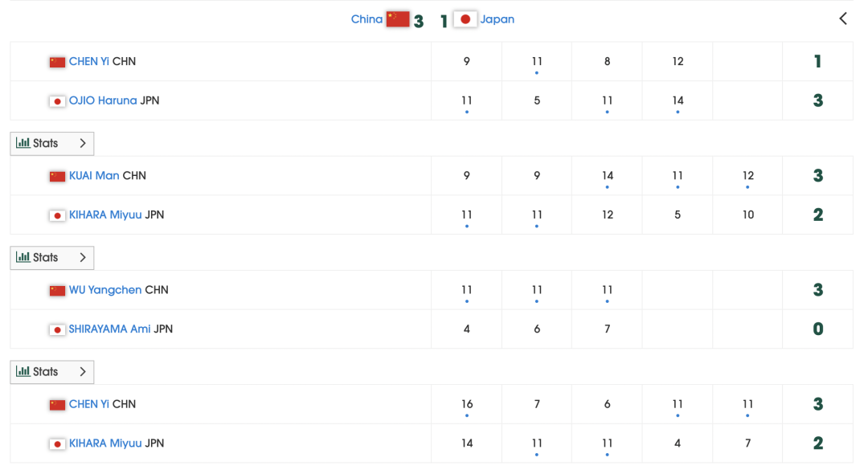Viewport: 868px width, 470px height.
Task: Click bar chart icon in first Stats button
Action: point(23,143)
